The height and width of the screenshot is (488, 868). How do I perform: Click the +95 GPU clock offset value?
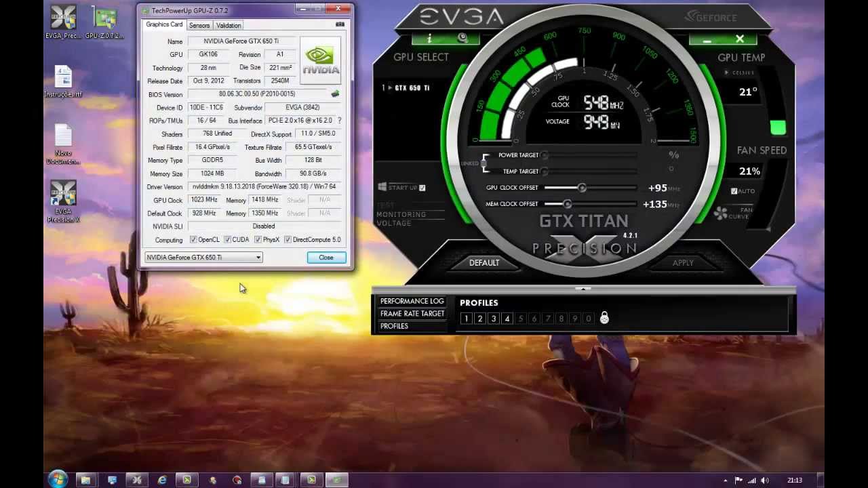[657, 188]
